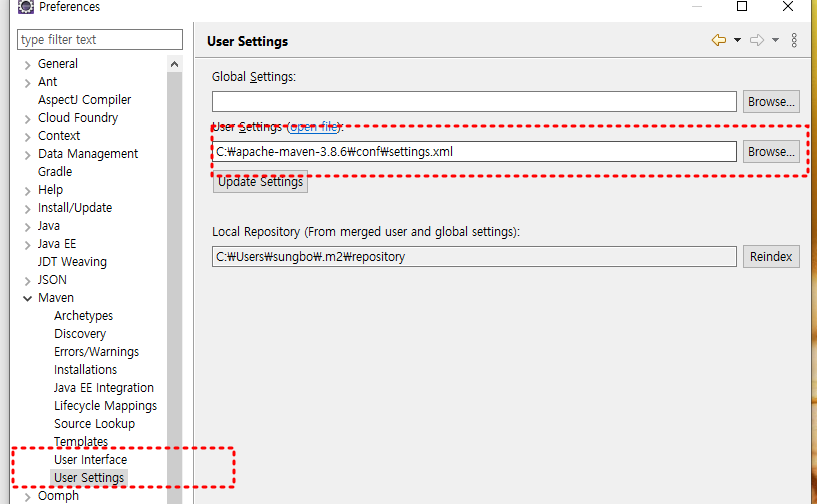817x504 pixels.
Task: Expand the Java EE node
Action: tap(28, 245)
